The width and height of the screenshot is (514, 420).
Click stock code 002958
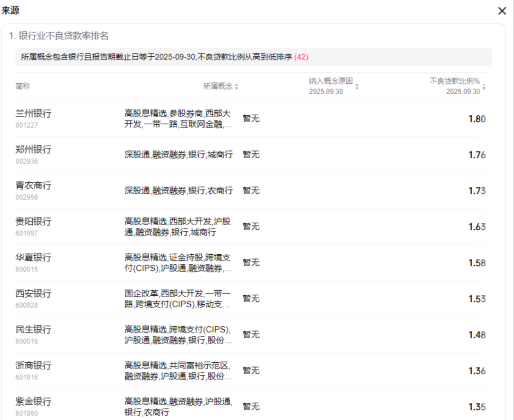[27, 197]
